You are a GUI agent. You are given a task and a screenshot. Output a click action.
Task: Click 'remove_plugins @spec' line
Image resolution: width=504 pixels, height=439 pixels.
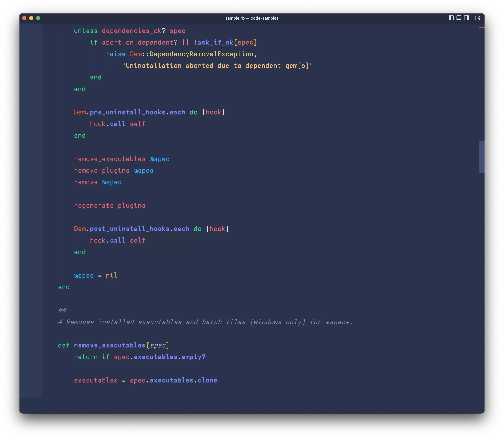[x=113, y=170]
